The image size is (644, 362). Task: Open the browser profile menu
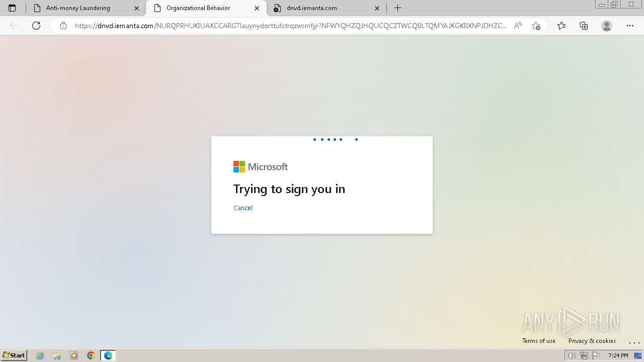click(x=607, y=26)
